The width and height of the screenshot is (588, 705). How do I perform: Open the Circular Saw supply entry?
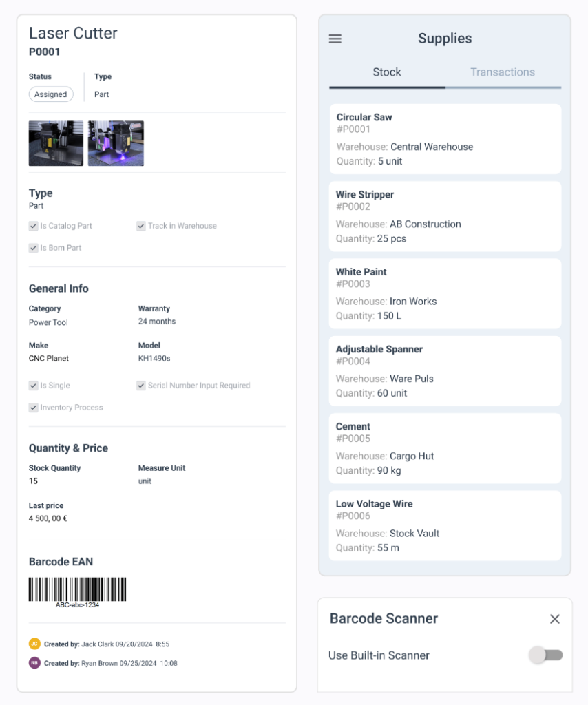point(445,138)
